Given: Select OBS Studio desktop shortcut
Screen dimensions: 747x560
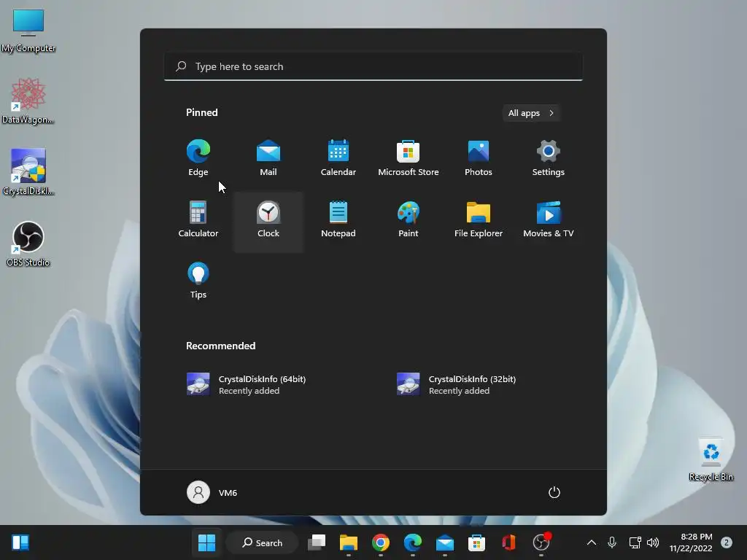Looking at the screenshot, I should coord(28,244).
